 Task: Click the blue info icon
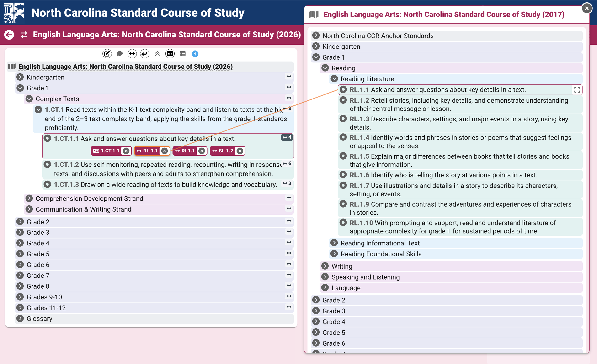coord(195,53)
